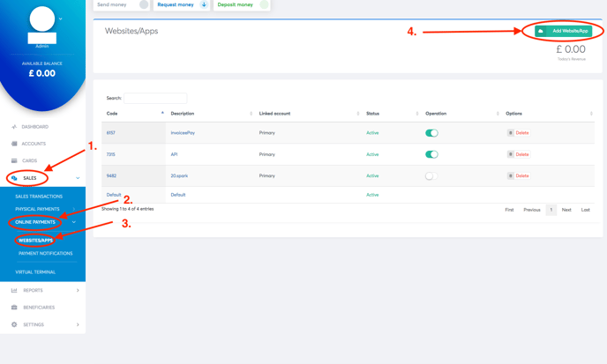Viewport: 607px width, 364px height.
Task: Click the Deposit money round icon
Action: [x=264, y=4]
